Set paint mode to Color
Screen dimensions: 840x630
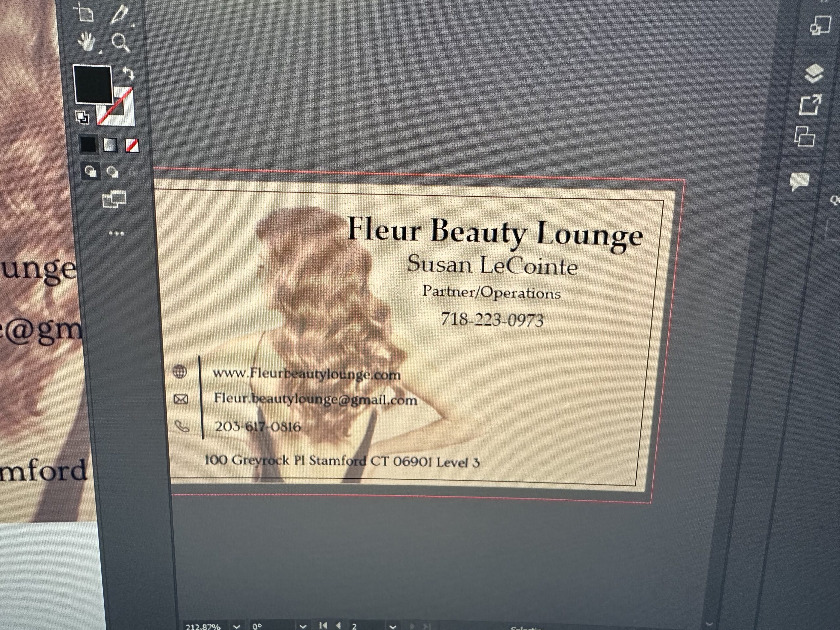click(88, 144)
